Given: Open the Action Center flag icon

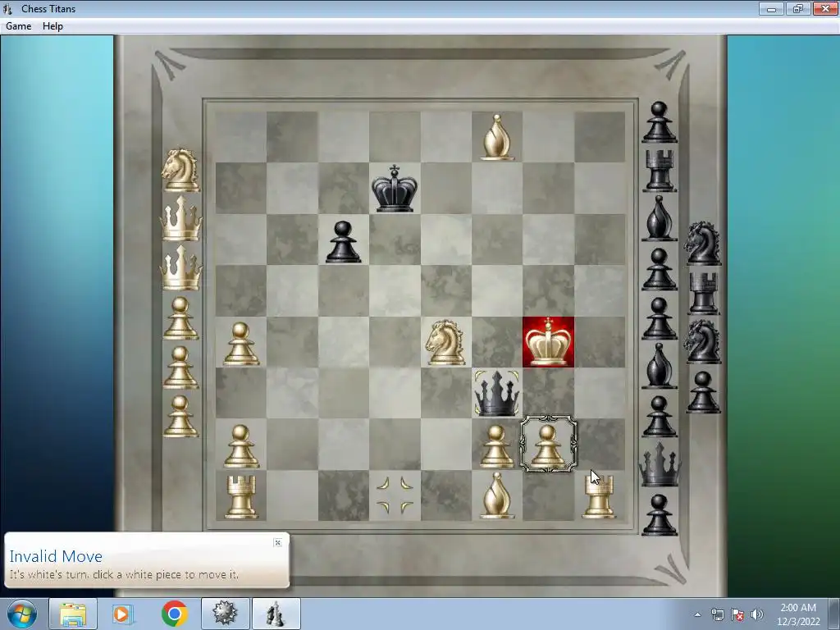Looking at the screenshot, I should point(737,614).
